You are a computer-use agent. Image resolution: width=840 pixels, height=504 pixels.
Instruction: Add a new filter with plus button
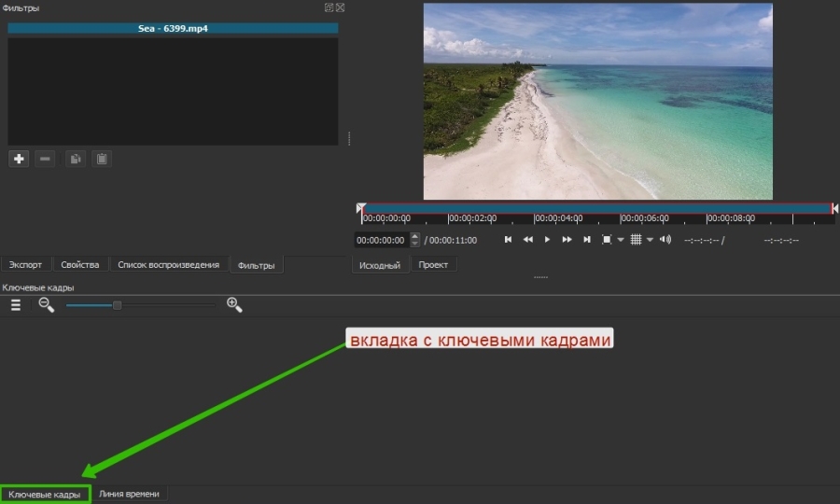click(19, 159)
